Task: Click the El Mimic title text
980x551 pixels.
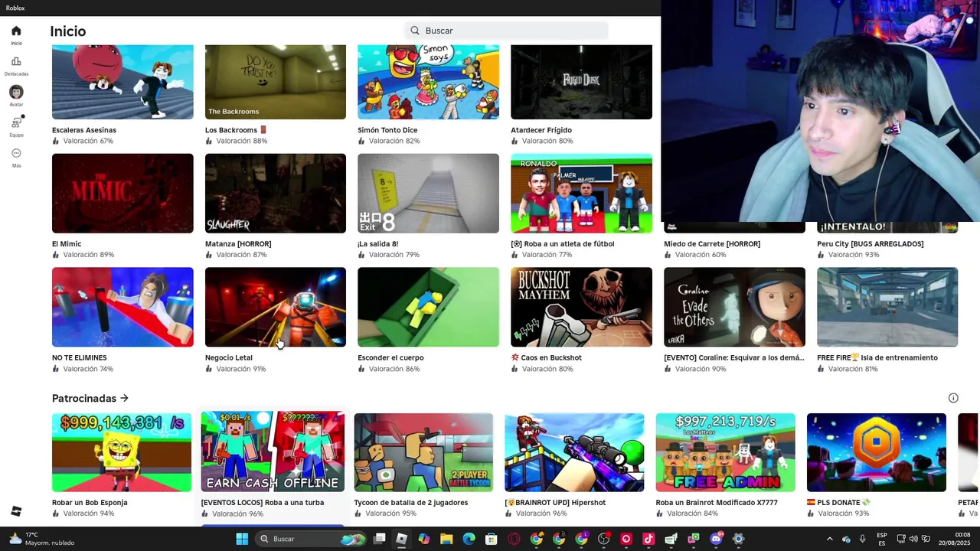Action: click(67, 244)
